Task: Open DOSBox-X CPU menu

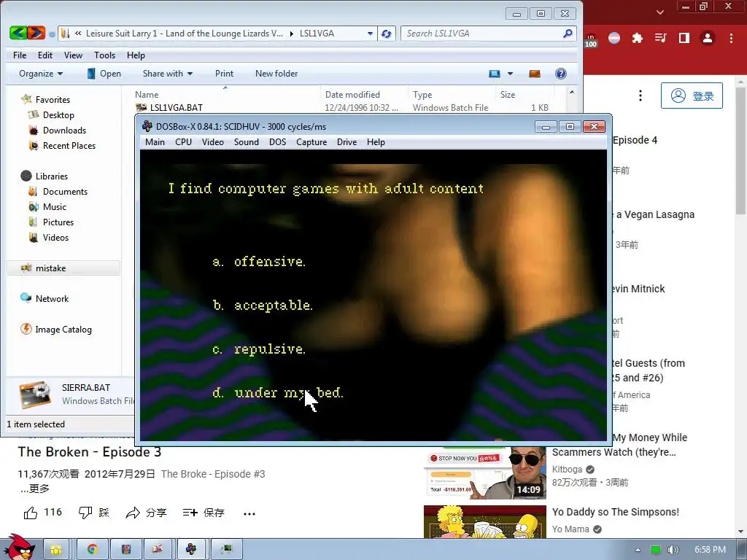Action: pyautogui.click(x=183, y=142)
